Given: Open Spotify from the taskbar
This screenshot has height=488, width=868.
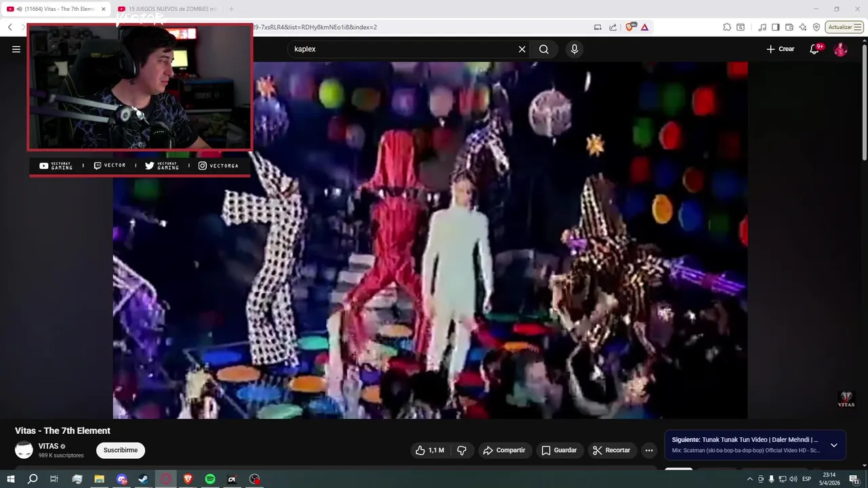Looking at the screenshot, I should pos(210,479).
